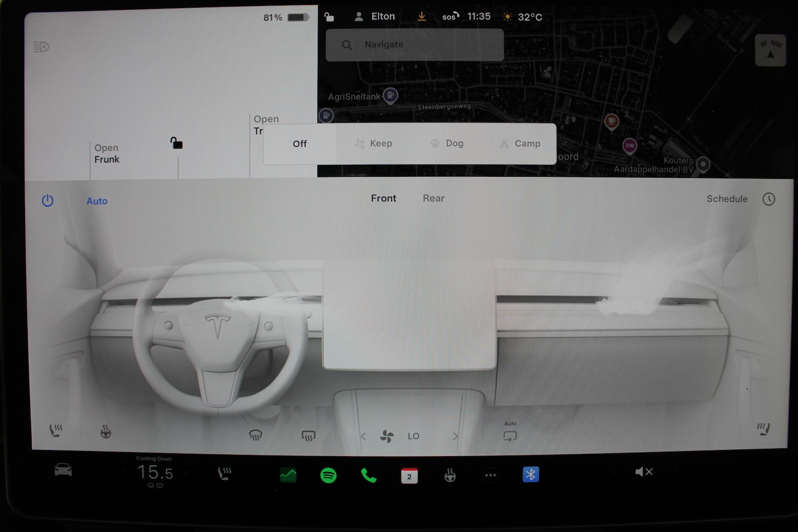This screenshot has width=798, height=532.
Task: Tap the 11:35 clock
Action: coord(479,17)
